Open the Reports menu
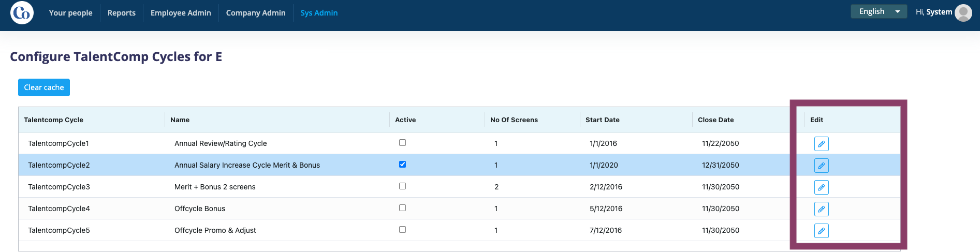Screen dimensions: 980x252 122,13
